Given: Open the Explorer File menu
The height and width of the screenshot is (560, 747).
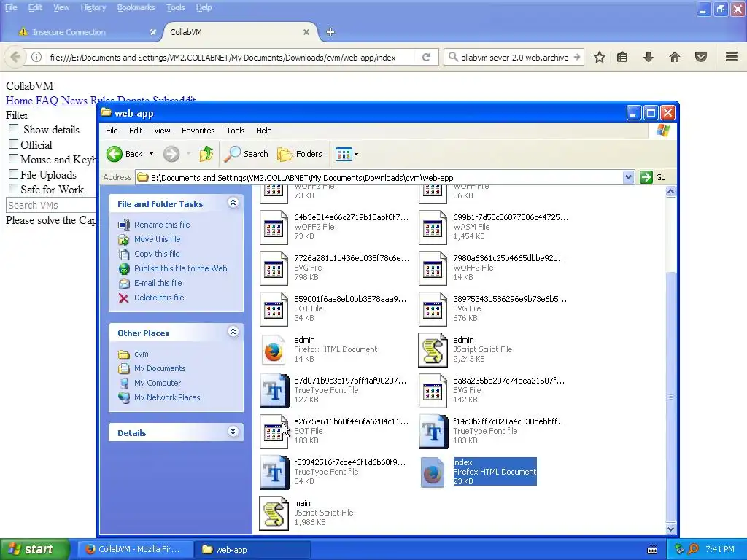Looking at the screenshot, I should pos(112,131).
